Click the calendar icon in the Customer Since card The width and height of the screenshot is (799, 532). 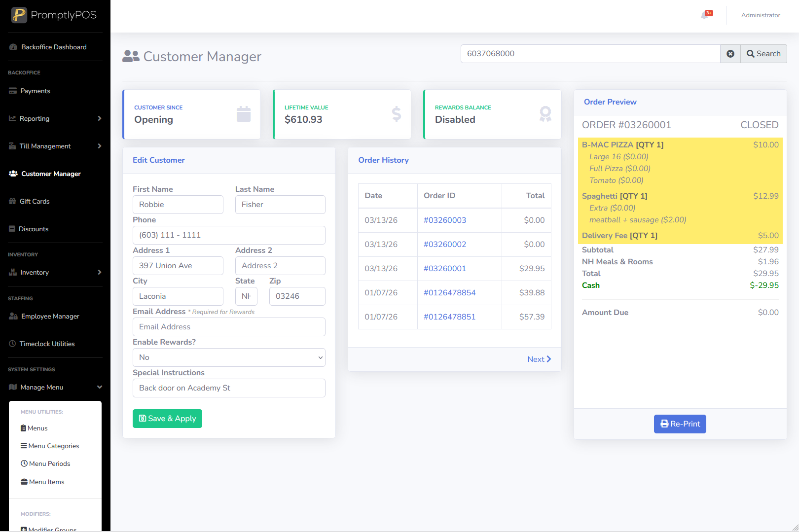point(244,114)
